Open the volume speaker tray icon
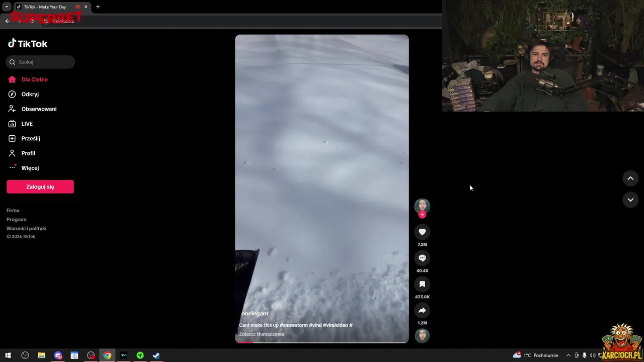Viewport: 644px width, 362px height. click(592, 355)
